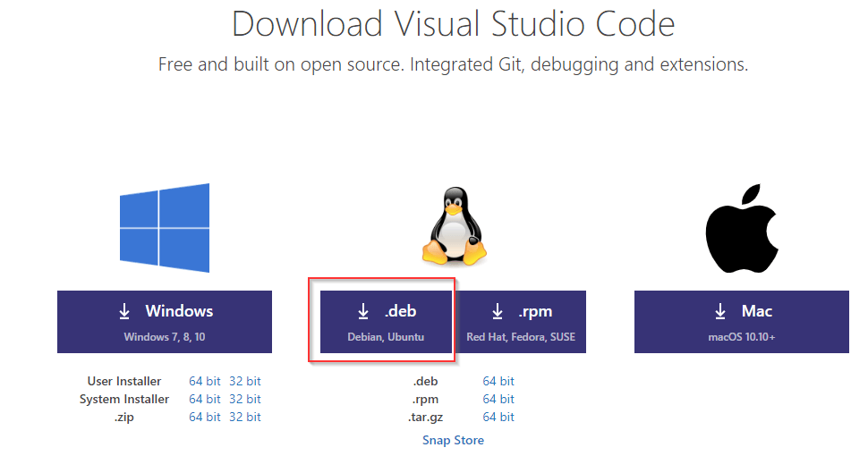This screenshot has height=456, width=868.
Task: Download the .rpm Red Hat, Fedora, SUSE package
Action: (521, 322)
